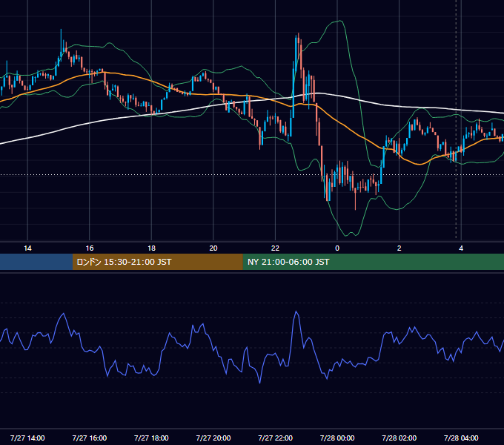
Task: Click the '16' hour label on the price chart axis
Action: click(x=90, y=248)
